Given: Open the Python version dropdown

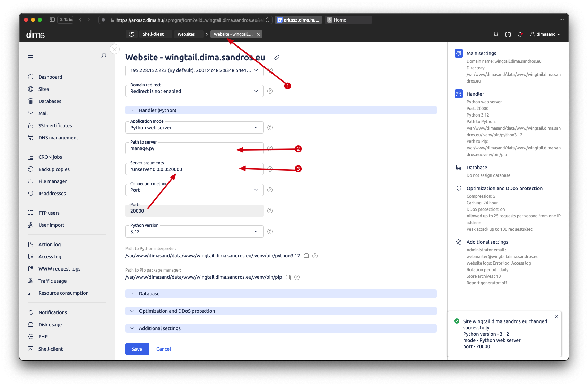Looking at the screenshot, I should click(x=194, y=232).
